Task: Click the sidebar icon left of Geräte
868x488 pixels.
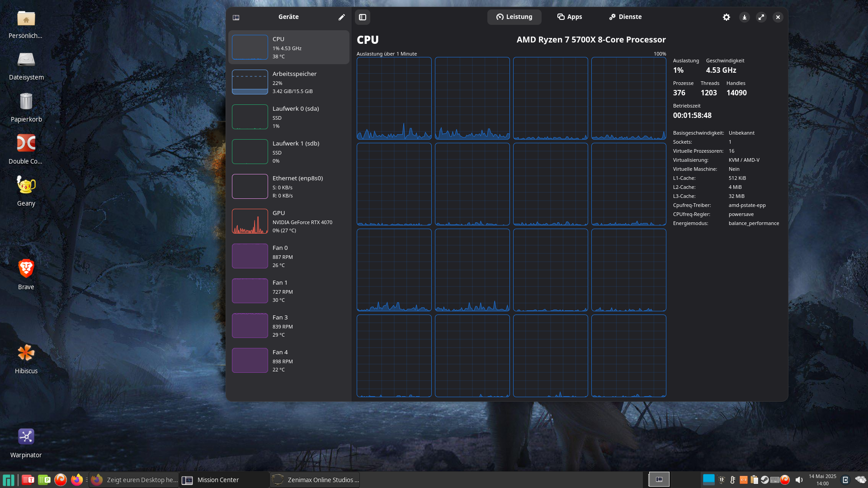Action: pos(236,17)
